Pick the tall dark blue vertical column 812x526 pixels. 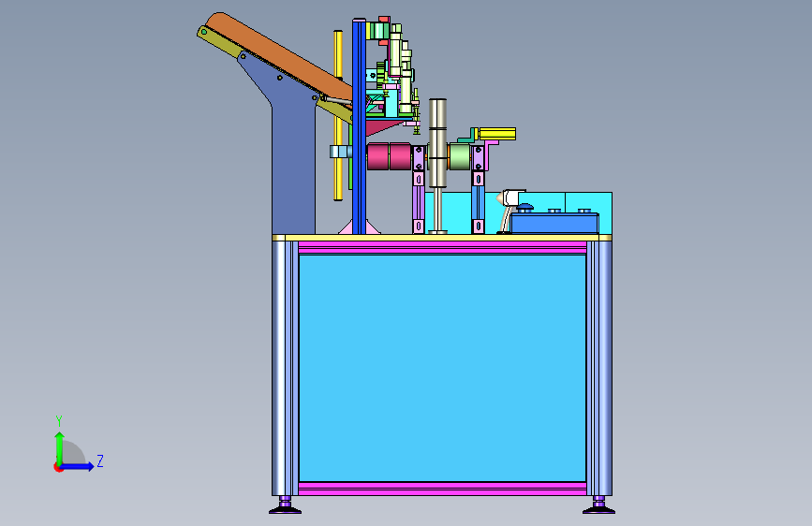click(359, 126)
